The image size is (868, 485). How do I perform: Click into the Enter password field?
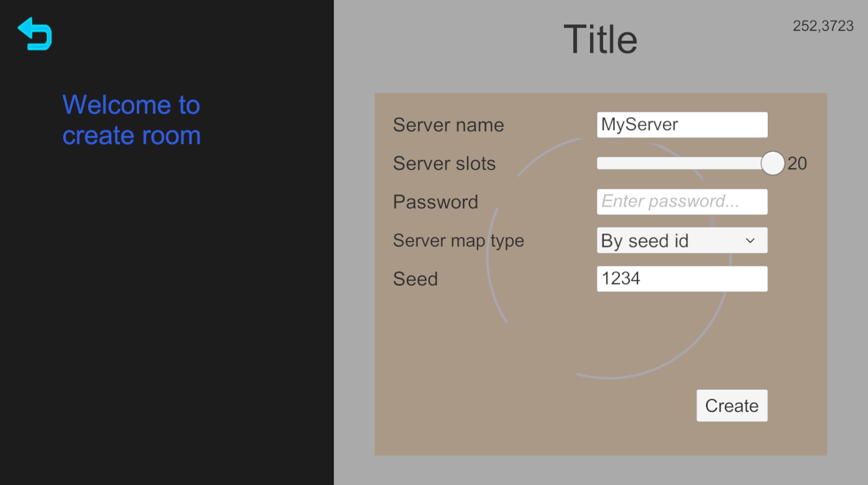[682, 202]
